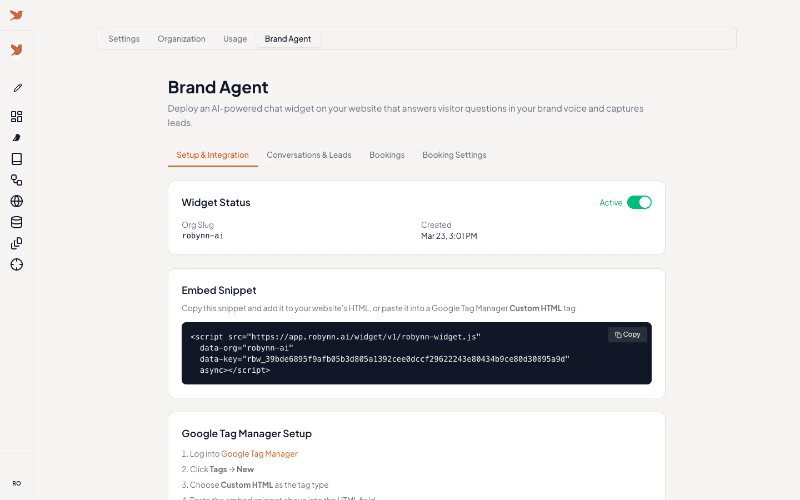
Task: Disable the Active widget status toggle
Action: (639, 203)
